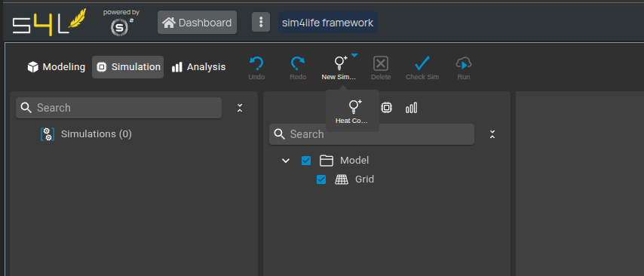The height and width of the screenshot is (276, 644).
Task: Open the Dashboard home button
Action: (x=197, y=23)
